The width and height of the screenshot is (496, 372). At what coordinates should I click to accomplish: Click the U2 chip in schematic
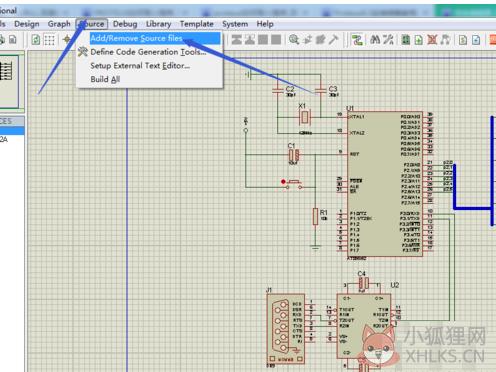coord(364,326)
